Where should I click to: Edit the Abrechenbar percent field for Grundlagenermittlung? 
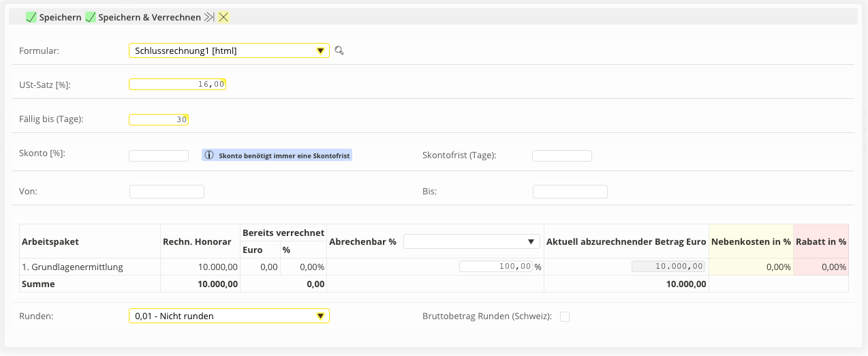(495, 267)
